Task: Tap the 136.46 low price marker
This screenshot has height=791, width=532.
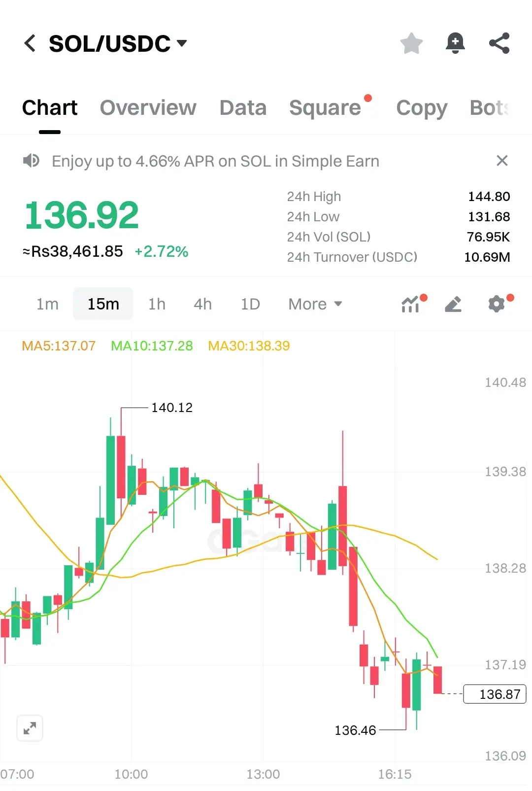Action: tap(355, 730)
